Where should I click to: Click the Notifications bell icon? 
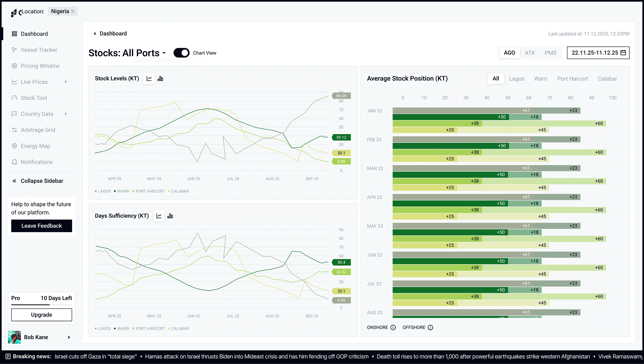click(x=14, y=162)
